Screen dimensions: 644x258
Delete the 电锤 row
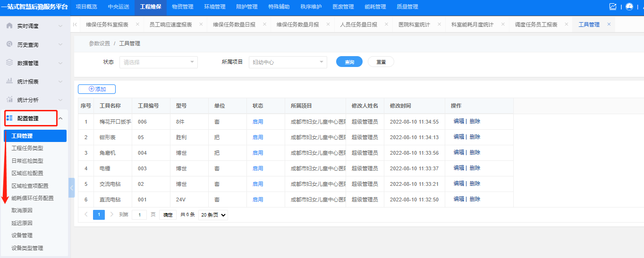(475, 168)
